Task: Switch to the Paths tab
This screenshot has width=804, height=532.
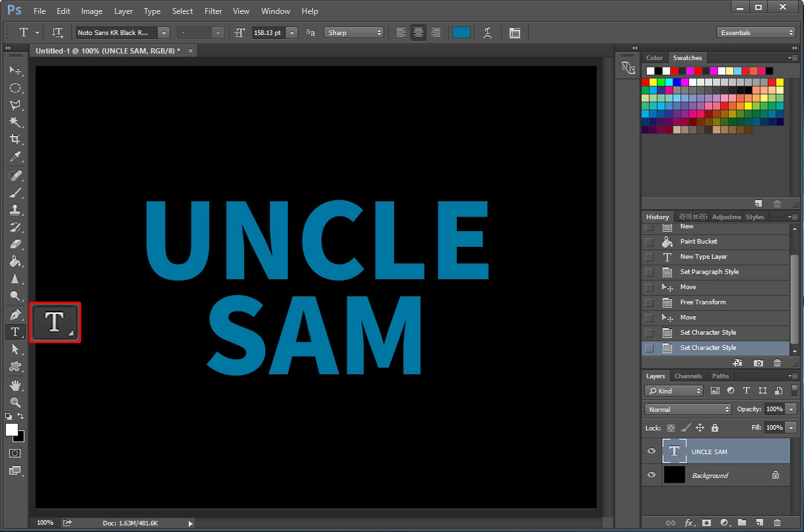Action: click(721, 376)
